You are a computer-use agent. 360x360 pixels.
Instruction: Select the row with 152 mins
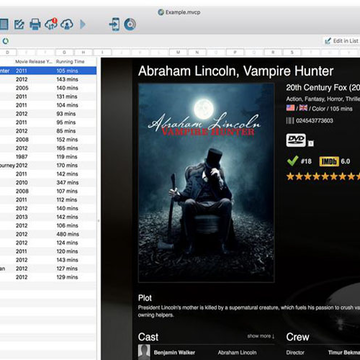tap(48, 140)
